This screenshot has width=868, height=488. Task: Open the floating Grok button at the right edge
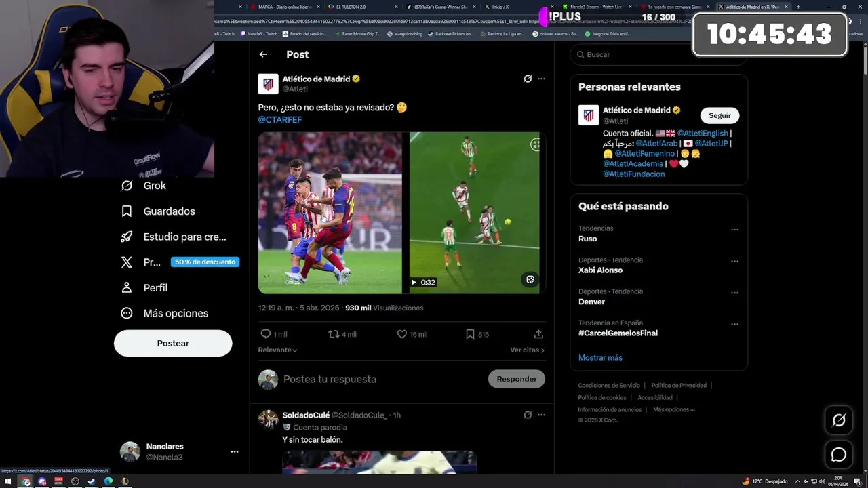[839, 420]
